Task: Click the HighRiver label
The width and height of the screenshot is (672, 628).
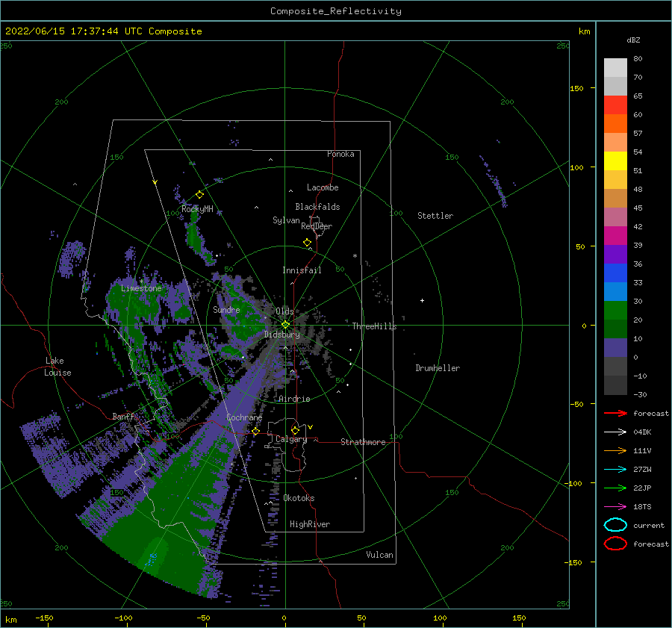Action: coord(310,524)
